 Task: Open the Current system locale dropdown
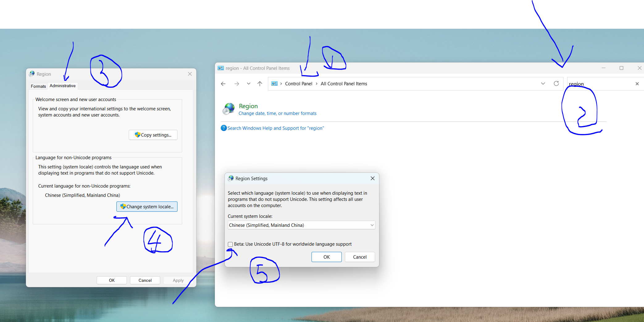372,225
